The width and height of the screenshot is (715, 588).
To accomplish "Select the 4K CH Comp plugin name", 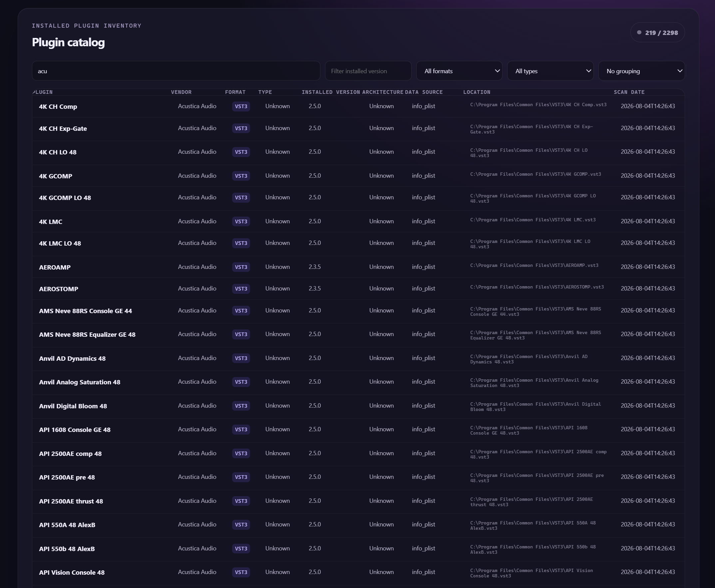I will click(58, 106).
